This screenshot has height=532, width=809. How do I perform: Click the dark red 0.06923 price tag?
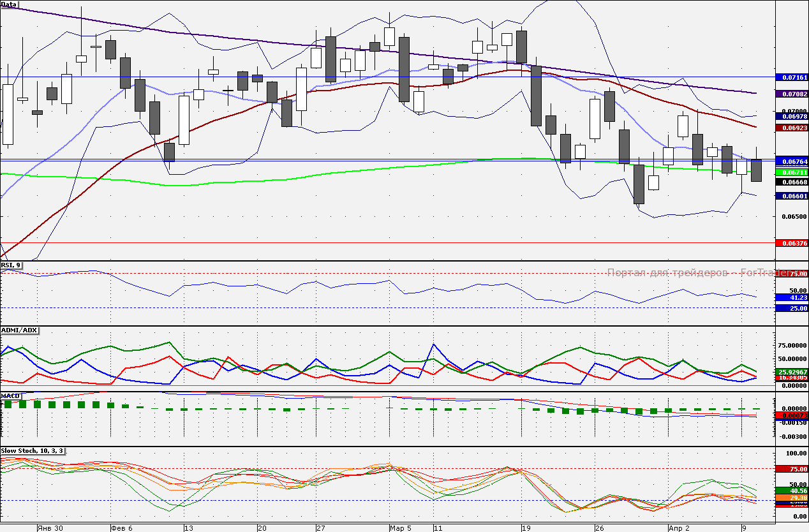[792, 128]
